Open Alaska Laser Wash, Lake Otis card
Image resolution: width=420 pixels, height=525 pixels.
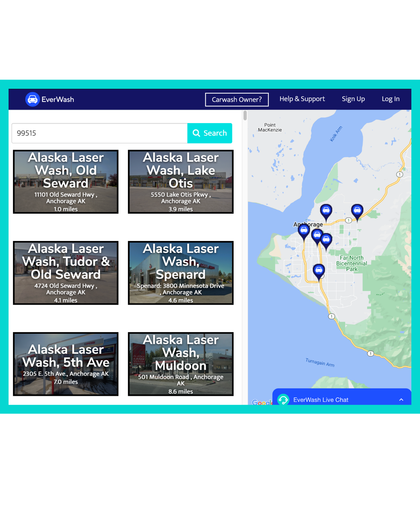pos(181,182)
